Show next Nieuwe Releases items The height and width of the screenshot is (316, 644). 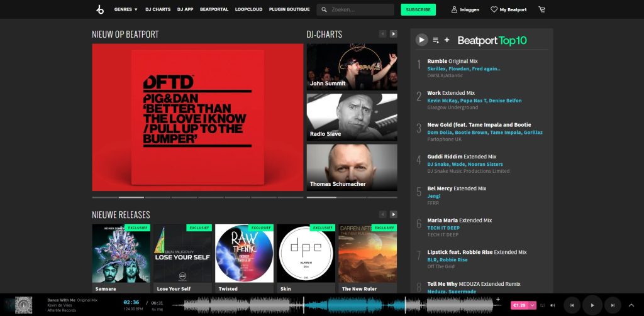click(394, 214)
